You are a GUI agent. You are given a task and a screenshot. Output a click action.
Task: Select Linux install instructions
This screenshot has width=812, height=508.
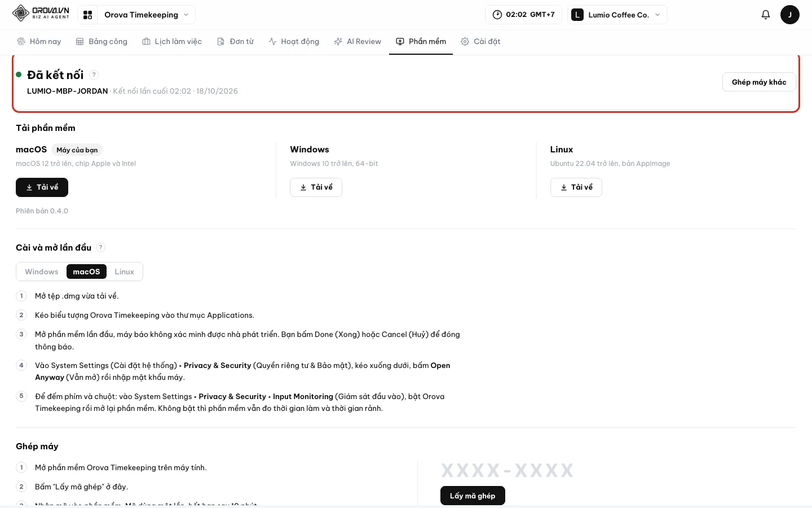(x=124, y=271)
